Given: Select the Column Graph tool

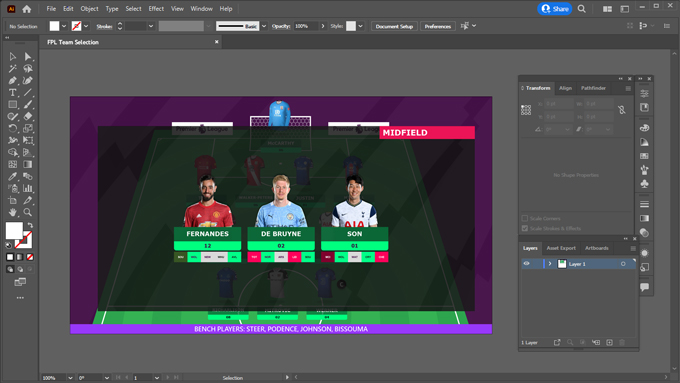Looking at the screenshot, I should 28,188.
